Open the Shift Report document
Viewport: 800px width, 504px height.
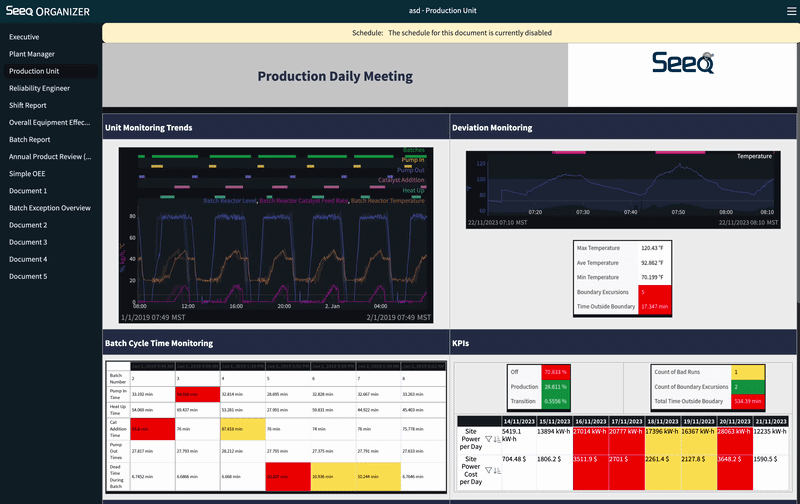click(x=28, y=105)
